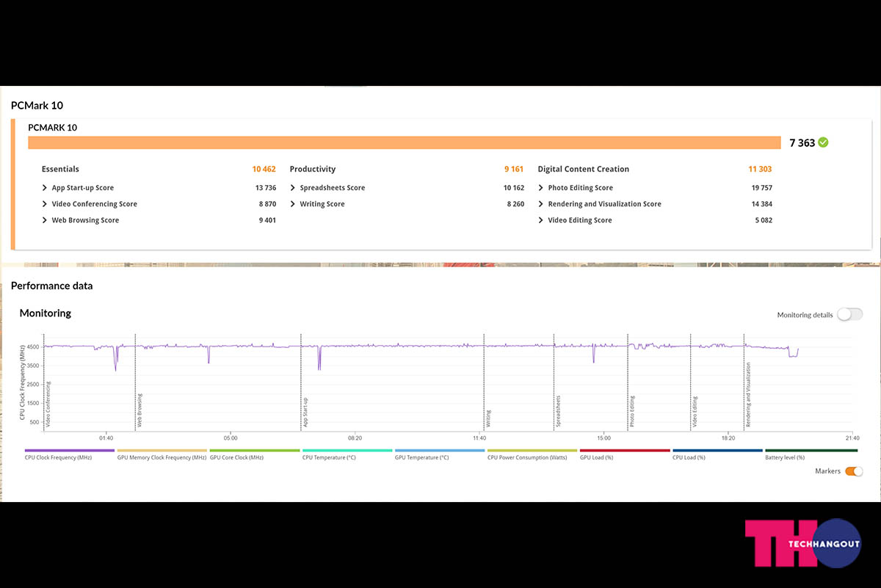Viewport: 881px width, 588px height.
Task: Click the Photo Editing marker on the chart
Action: [x=632, y=412]
